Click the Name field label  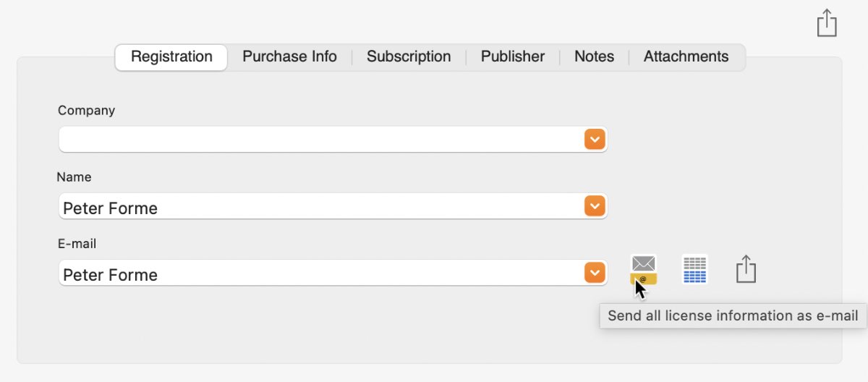(x=74, y=177)
